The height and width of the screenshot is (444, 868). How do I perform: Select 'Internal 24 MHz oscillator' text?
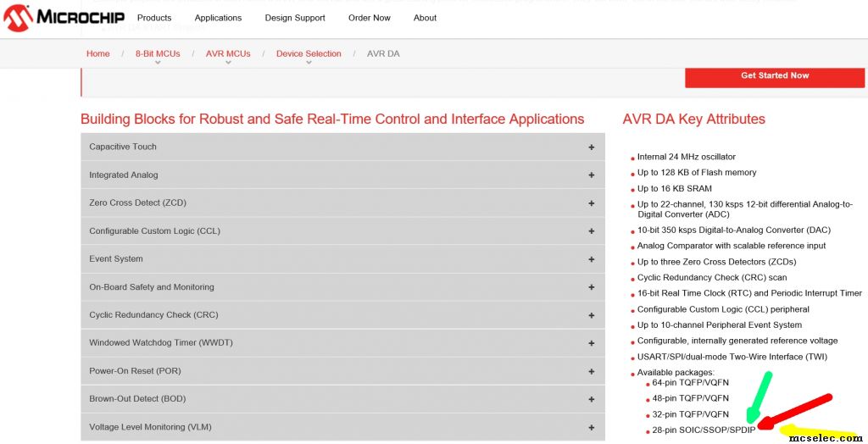(687, 157)
